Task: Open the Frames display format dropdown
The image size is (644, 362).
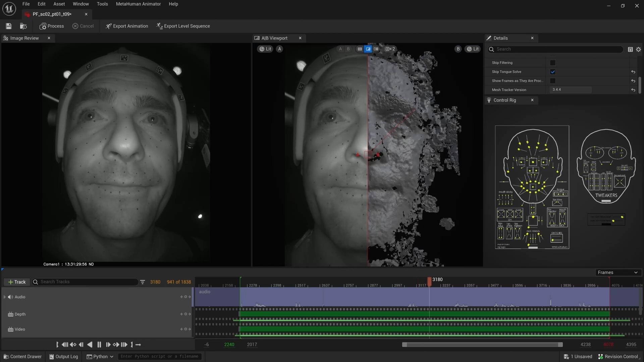Action: click(618, 273)
